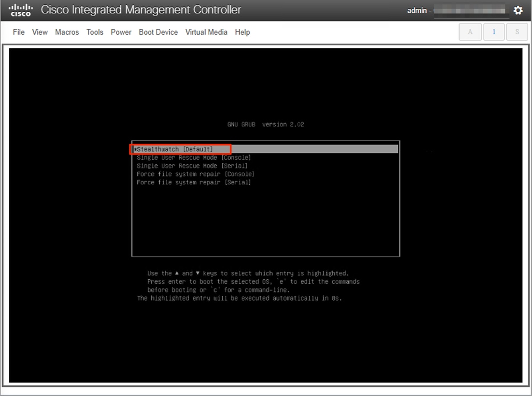Open the View menu

point(40,32)
